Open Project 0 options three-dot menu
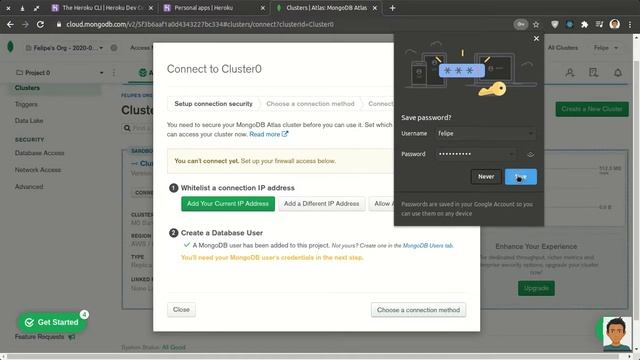The height and width of the screenshot is (360, 640). (x=114, y=73)
